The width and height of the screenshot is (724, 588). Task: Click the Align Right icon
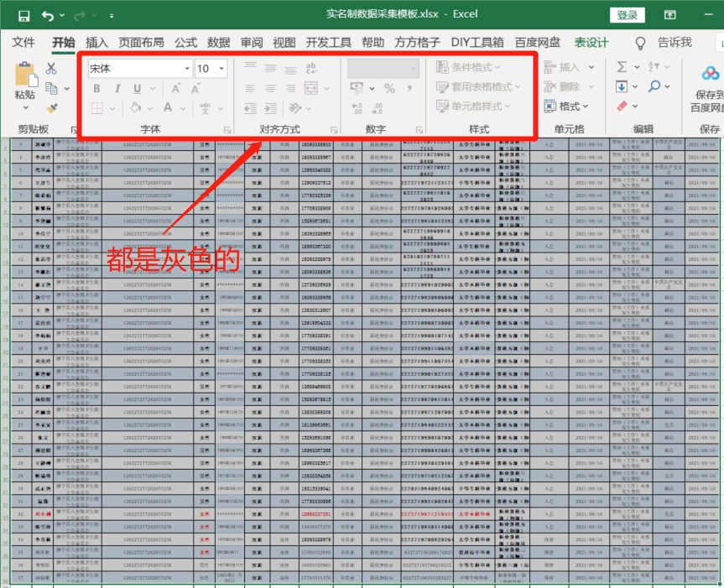click(x=290, y=88)
